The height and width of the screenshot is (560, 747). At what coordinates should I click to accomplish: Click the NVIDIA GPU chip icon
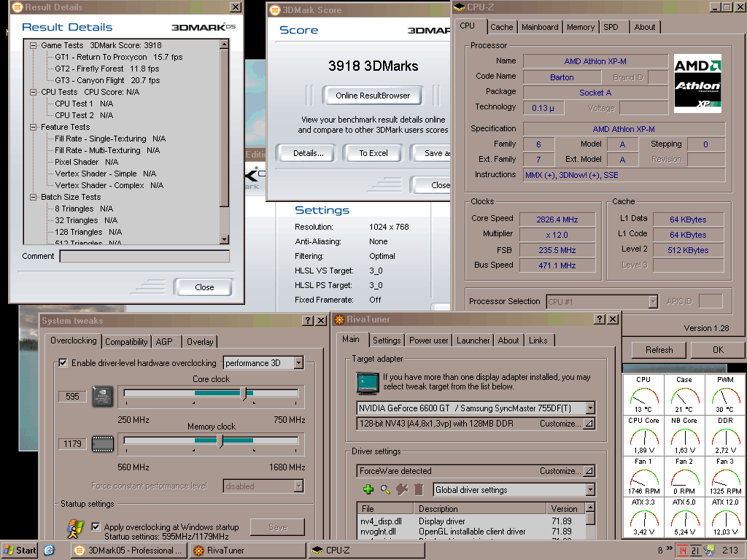[101, 396]
